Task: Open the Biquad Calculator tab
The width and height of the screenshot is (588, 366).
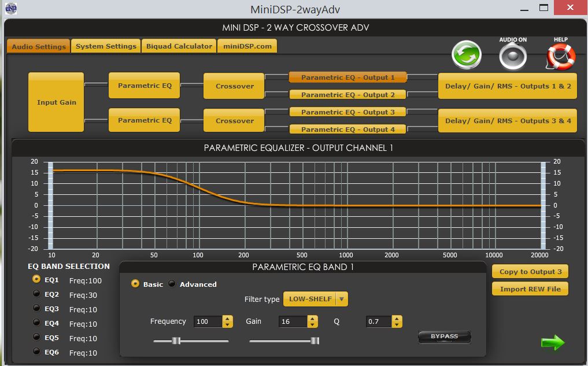Action: coord(179,46)
